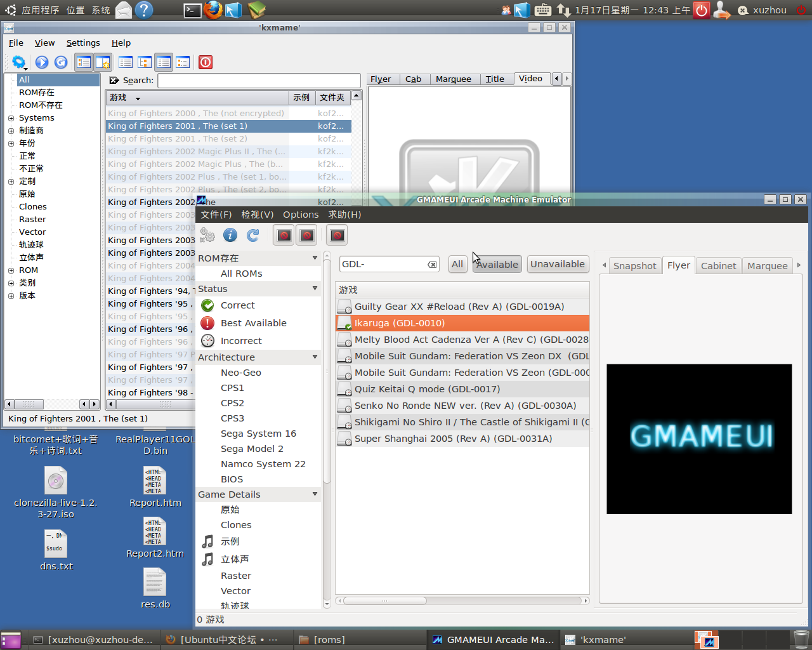Select the tree view icon in kxmame toolbar
This screenshot has width=812, height=650.
[145, 62]
